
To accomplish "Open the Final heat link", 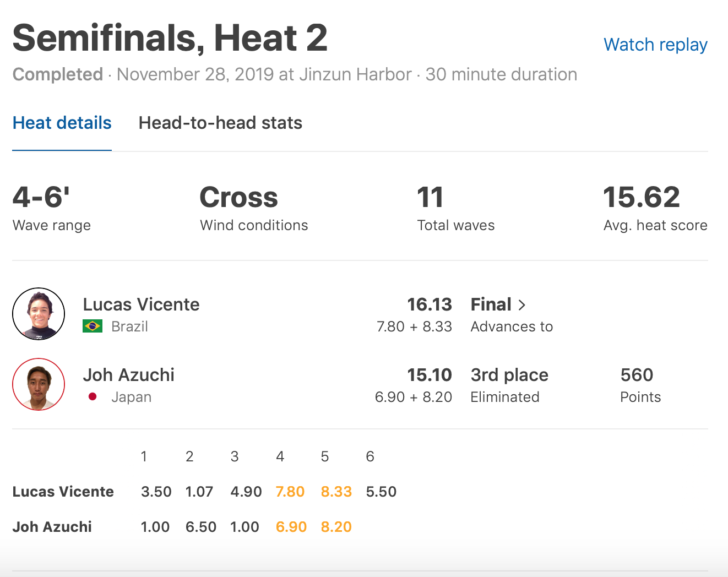I will [491, 304].
